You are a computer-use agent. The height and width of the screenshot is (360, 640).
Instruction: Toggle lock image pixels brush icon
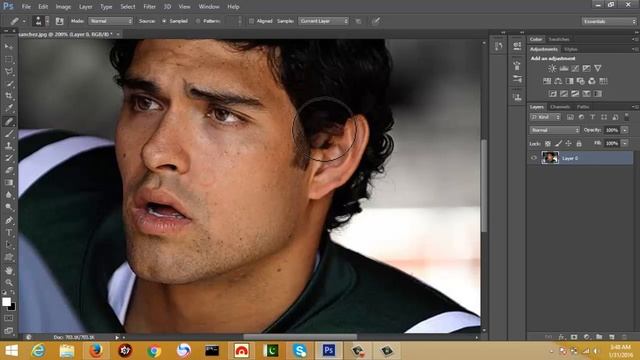(558, 143)
